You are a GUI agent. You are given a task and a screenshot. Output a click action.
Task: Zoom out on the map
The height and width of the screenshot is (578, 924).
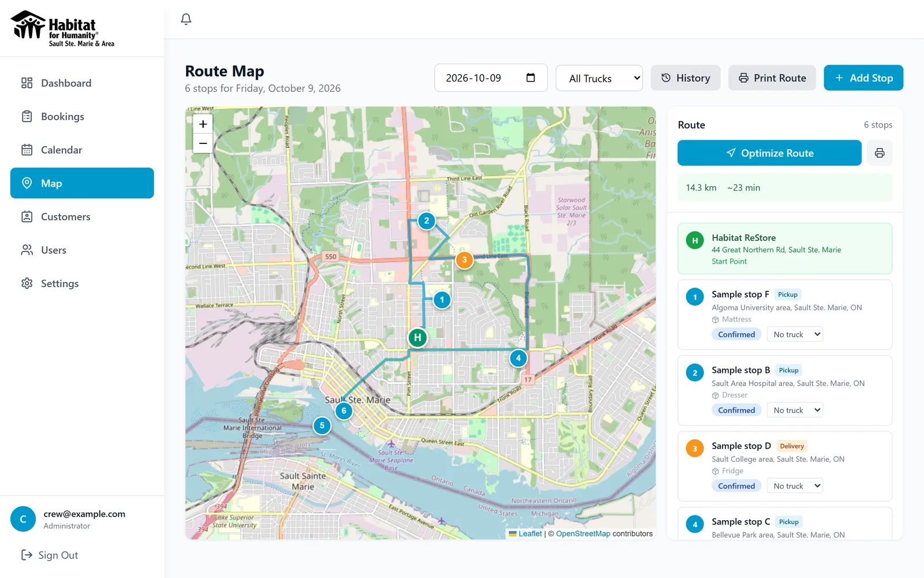(x=203, y=143)
